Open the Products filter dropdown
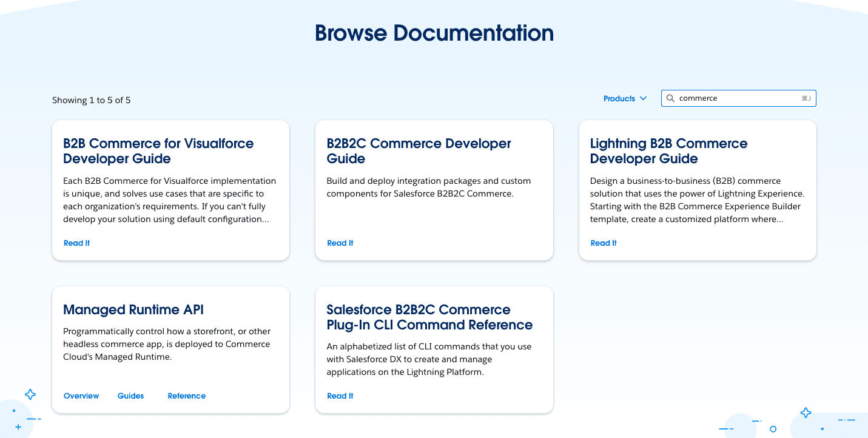The width and height of the screenshot is (868, 438). click(619, 98)
